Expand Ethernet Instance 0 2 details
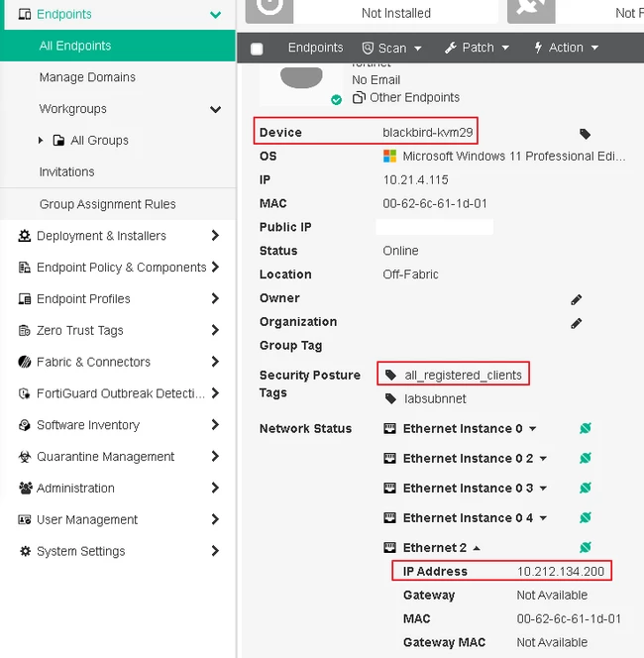 (x=543, y=459)
